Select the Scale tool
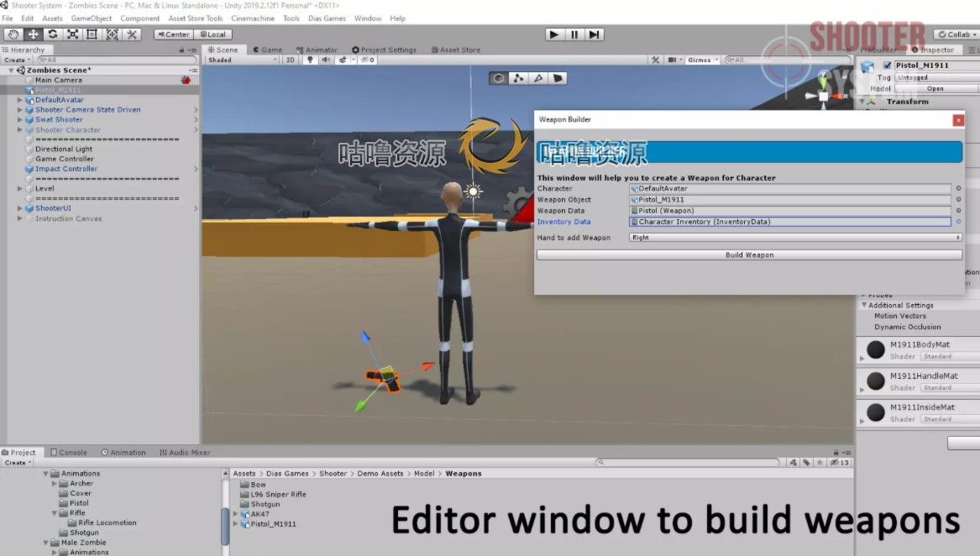The height and width of the screenshot is (556, 980). (72, 34)
